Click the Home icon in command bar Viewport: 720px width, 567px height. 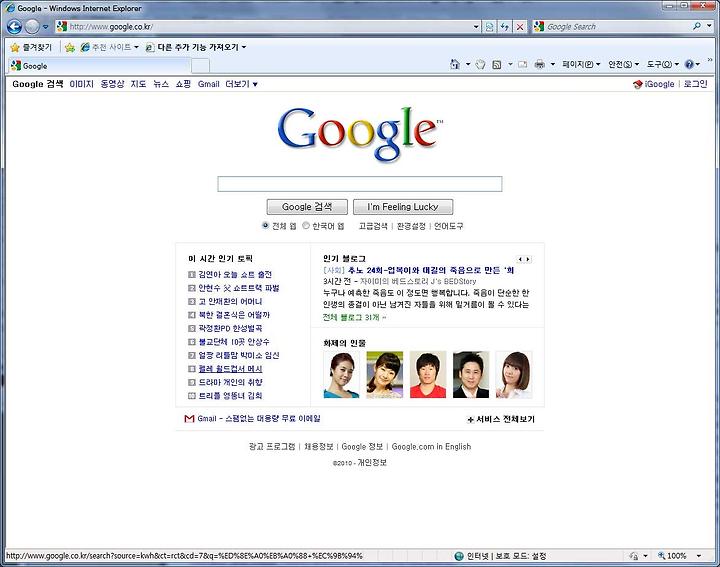(455, 64)
